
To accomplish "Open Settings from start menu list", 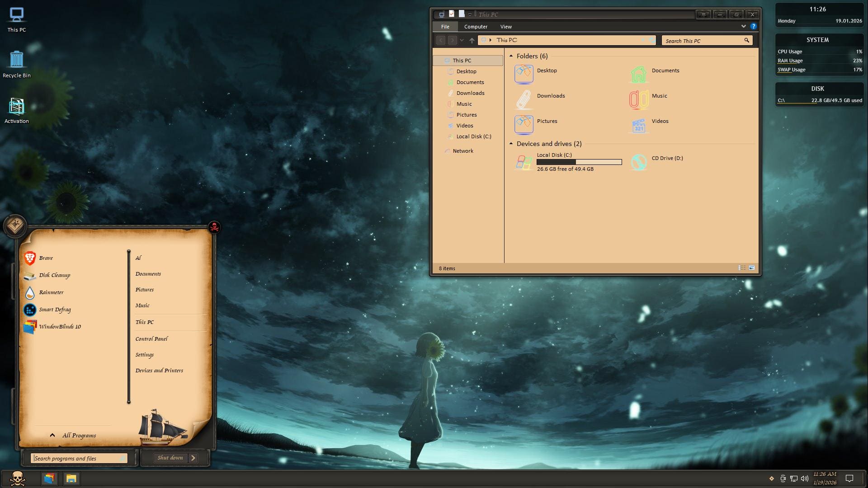I will tap(144, 355).
